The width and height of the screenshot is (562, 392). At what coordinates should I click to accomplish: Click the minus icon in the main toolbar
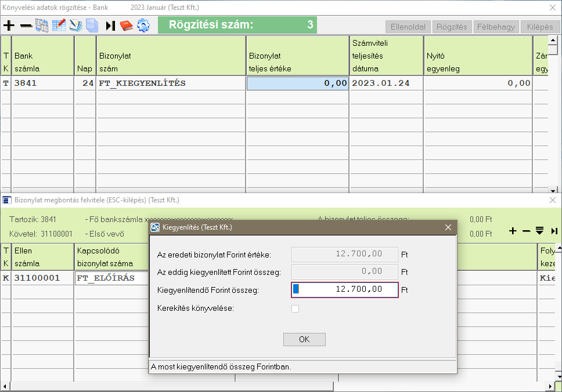coord(26,26)
